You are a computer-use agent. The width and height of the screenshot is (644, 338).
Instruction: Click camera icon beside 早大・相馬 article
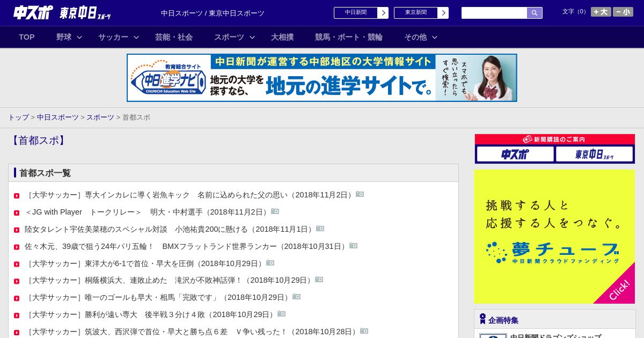coord(297,297)
